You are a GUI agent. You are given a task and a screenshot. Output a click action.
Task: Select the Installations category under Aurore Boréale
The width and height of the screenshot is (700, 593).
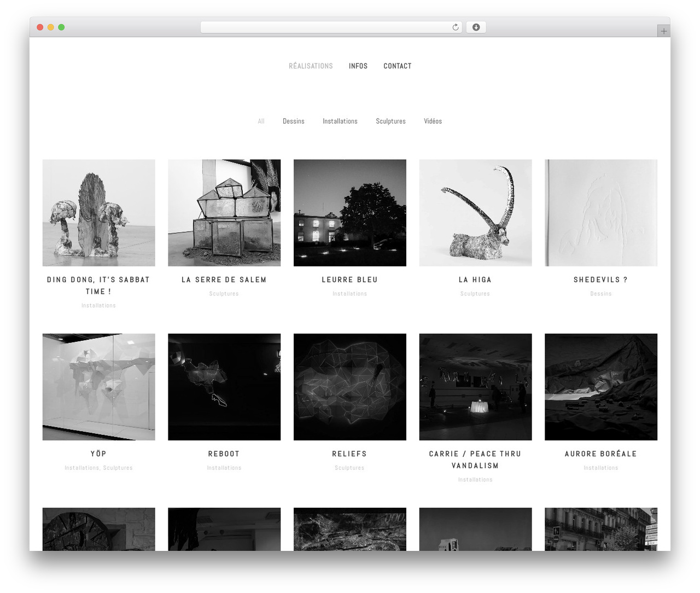click(x=601, y=468)
